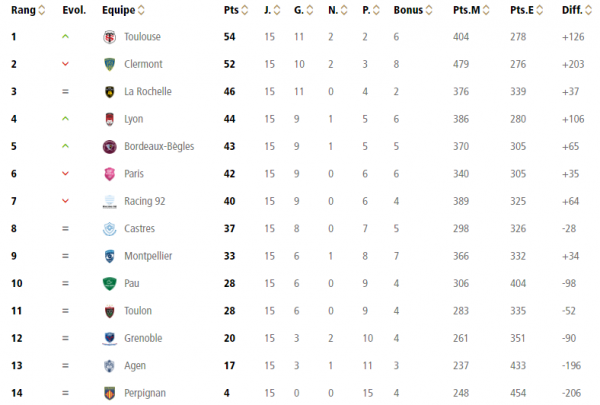Sort the table by Rang column

tap(25, 10)
